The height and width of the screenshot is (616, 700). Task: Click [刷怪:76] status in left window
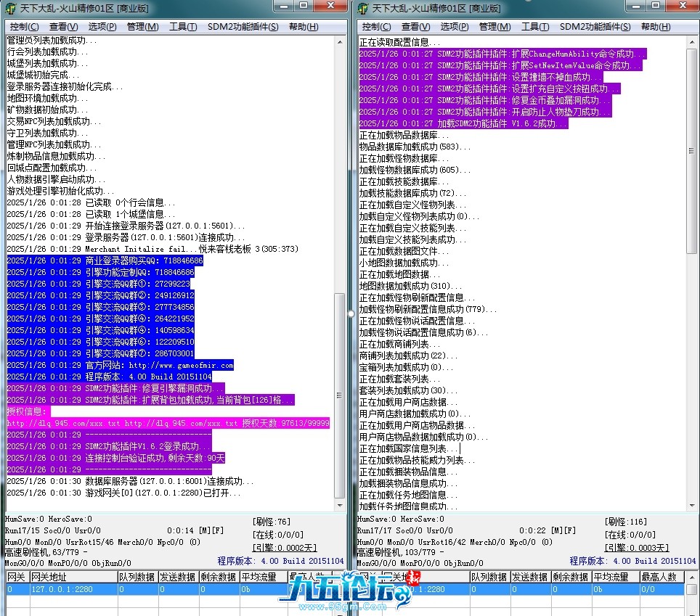tap(272, 522)
